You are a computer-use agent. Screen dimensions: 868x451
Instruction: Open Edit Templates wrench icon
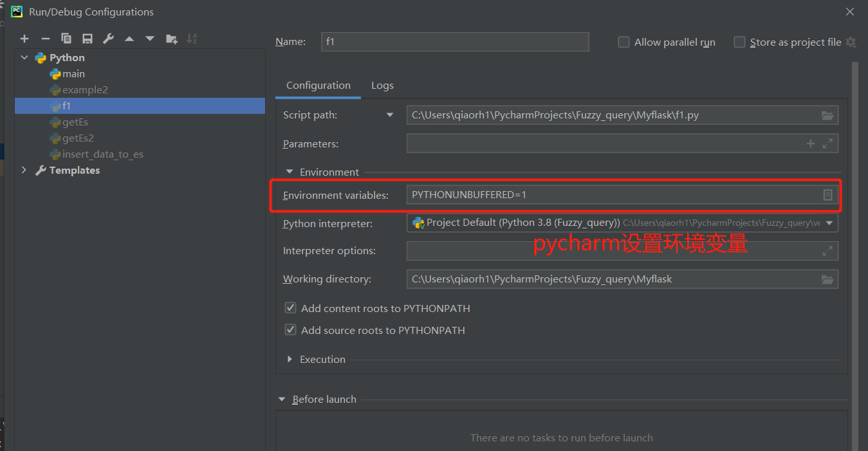[x=108, y=39]
